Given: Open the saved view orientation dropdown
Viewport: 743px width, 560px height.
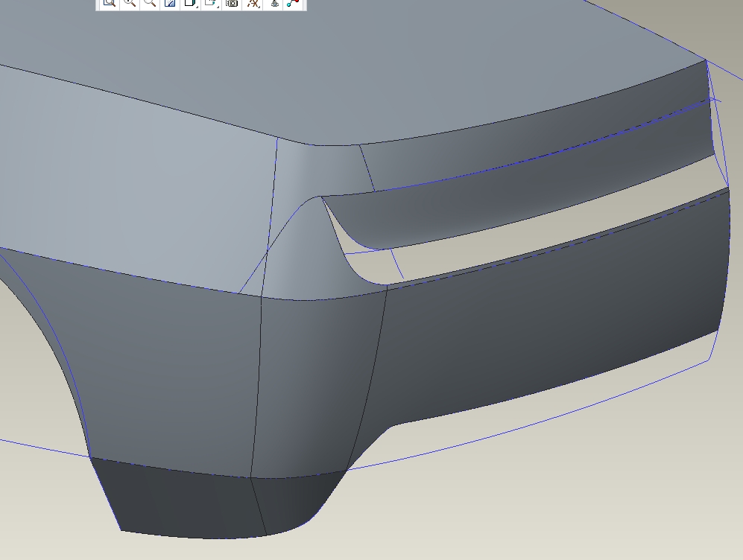Looking at the screenshot, I should [212, 3].
